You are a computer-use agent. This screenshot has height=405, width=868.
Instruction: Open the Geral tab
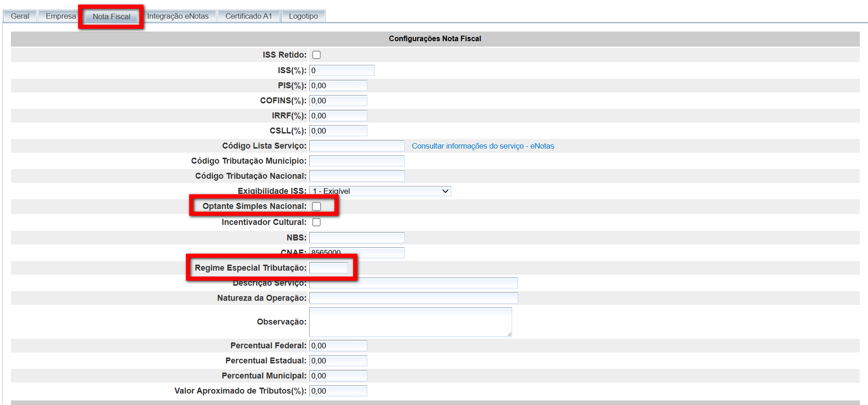[20, 16]
